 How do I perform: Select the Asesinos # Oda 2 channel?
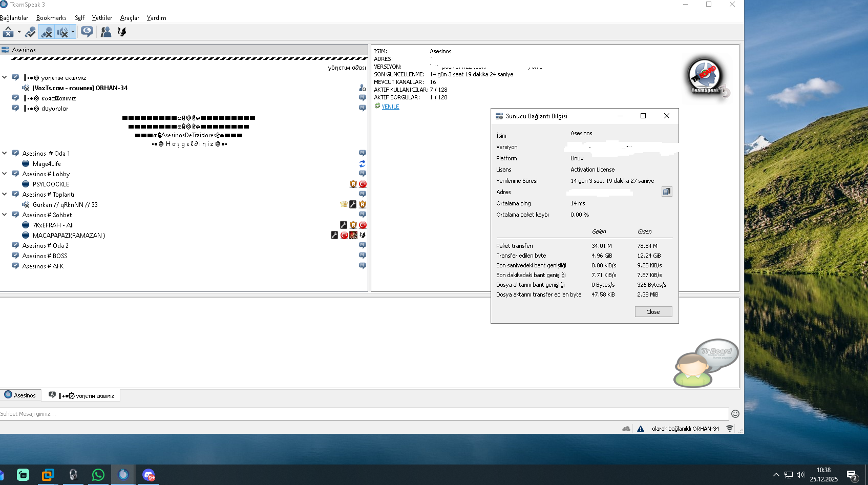click(x=45, y=246)
